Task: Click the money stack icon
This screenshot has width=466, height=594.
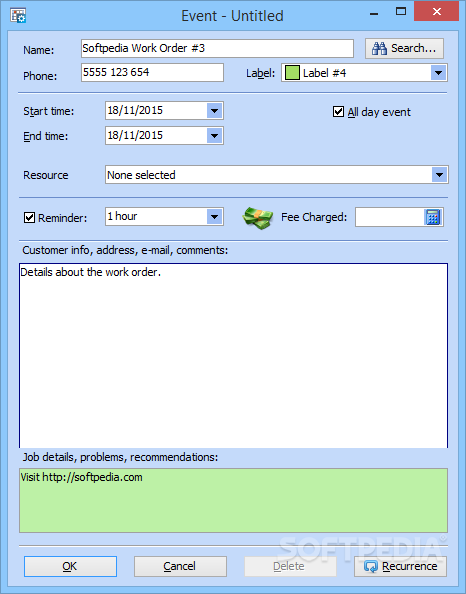Action: (x=258, y=218)
